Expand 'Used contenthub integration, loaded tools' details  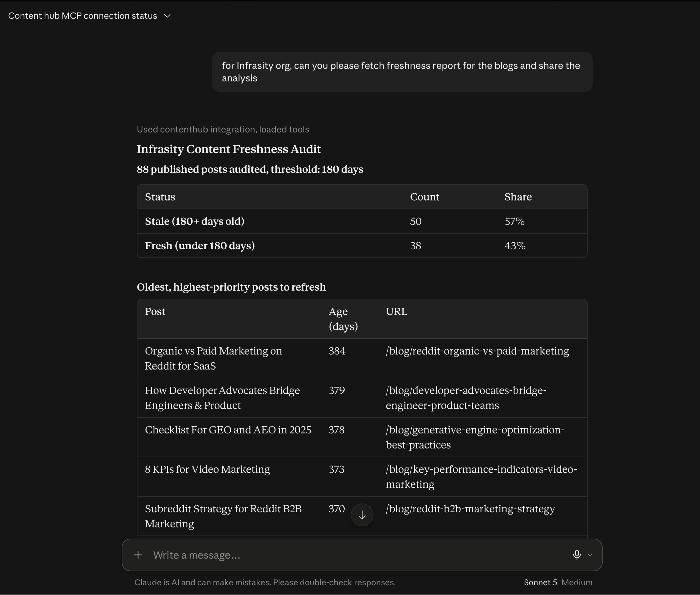point(223,130)
